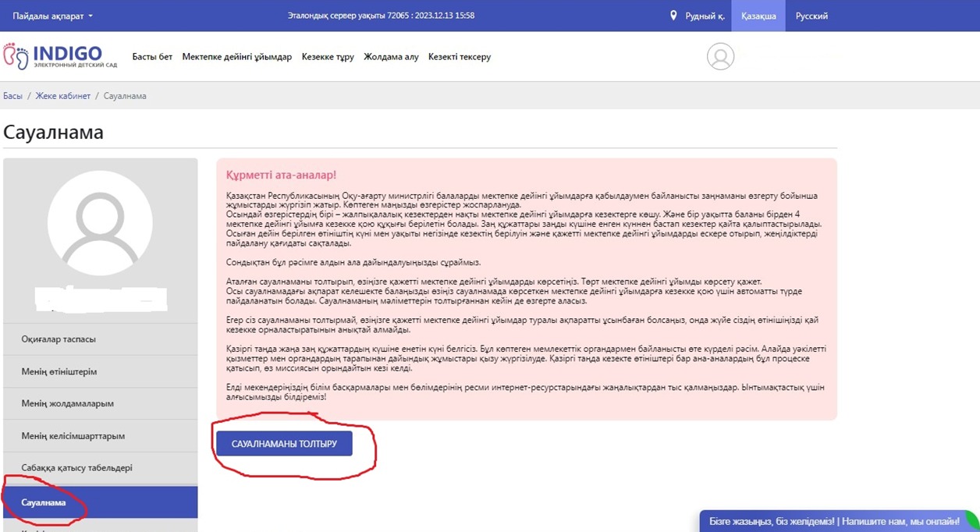Open the Мектепке дейінгі ұйымдар menu

[x=237, y=57]
